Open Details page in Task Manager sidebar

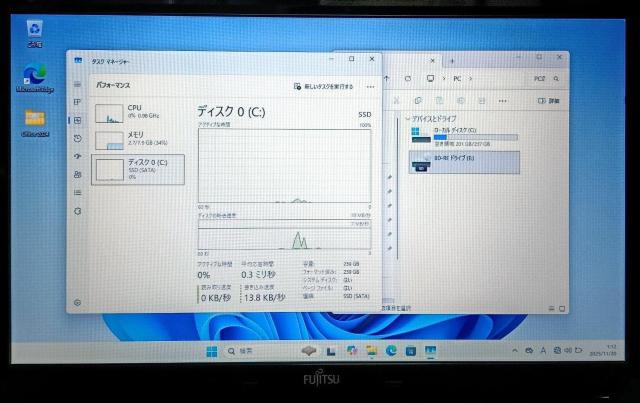[x=78, y=192]
